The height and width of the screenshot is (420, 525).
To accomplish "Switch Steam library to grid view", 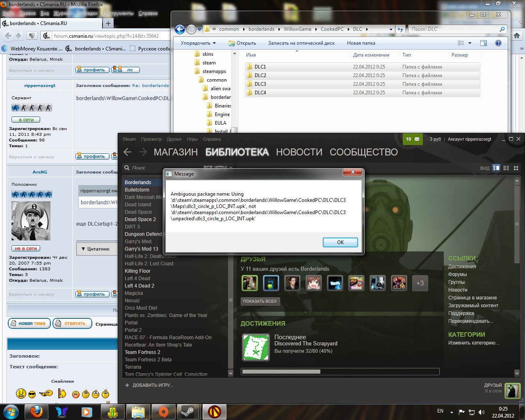I will 516,168.
